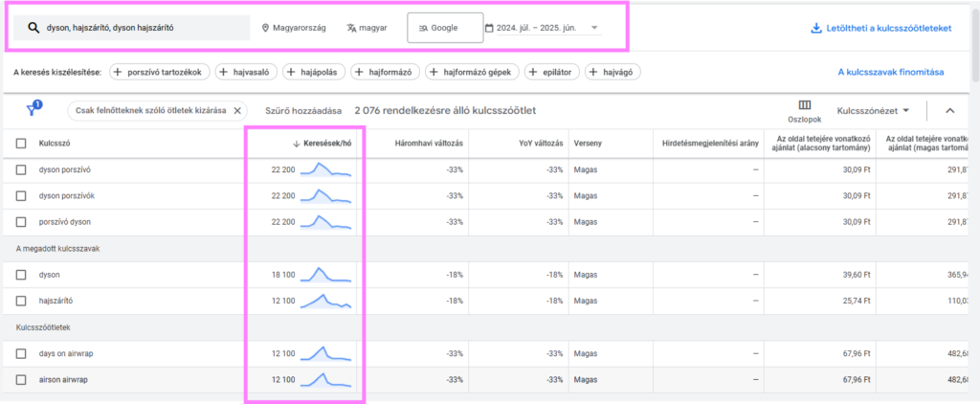Click the search magnifier icon
Screen dimensions: 980x404
[34, 28]
